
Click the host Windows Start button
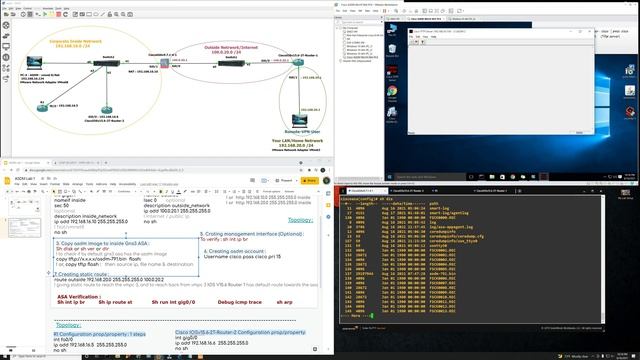(4, 356)
